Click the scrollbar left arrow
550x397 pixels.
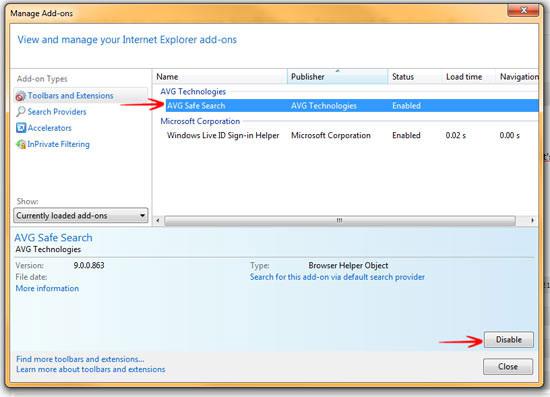pyautogui.click(x=158, y=221)
